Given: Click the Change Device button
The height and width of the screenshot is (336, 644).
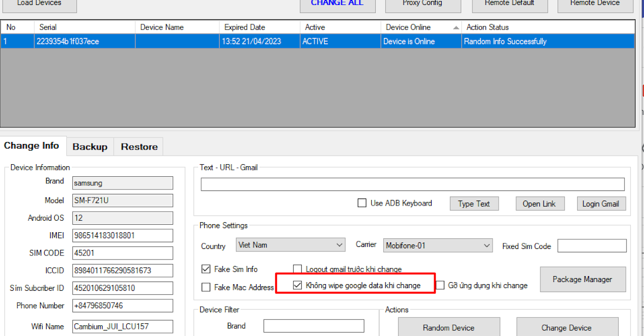Looking at the screenshot, I should pos(566,327).
